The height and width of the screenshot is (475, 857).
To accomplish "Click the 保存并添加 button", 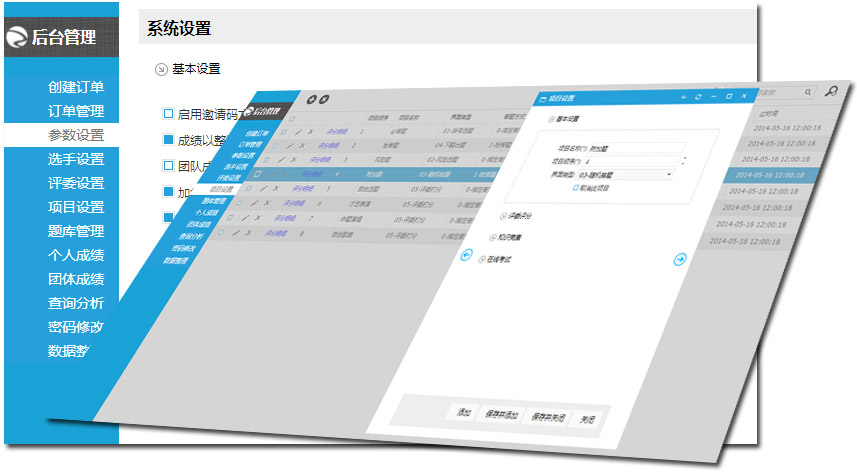I will [501, 415].
